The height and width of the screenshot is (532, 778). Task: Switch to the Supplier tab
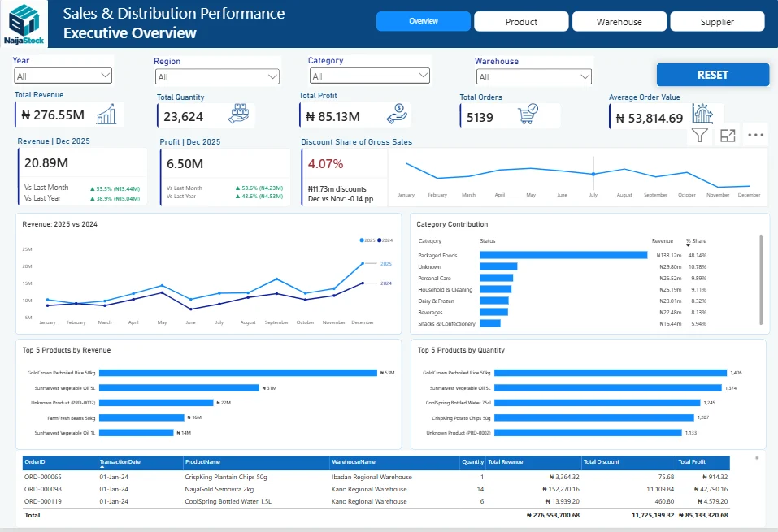click(x=717, y=21)
